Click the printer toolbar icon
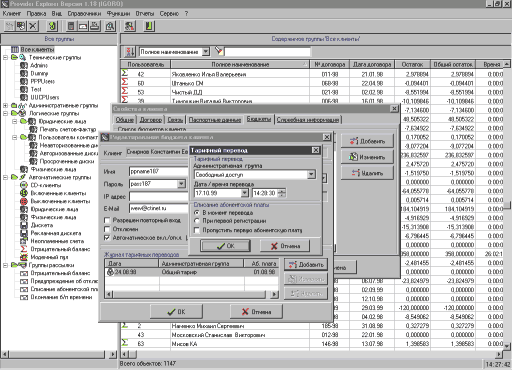Screen dimensions: 512x370 click(94, 26)
